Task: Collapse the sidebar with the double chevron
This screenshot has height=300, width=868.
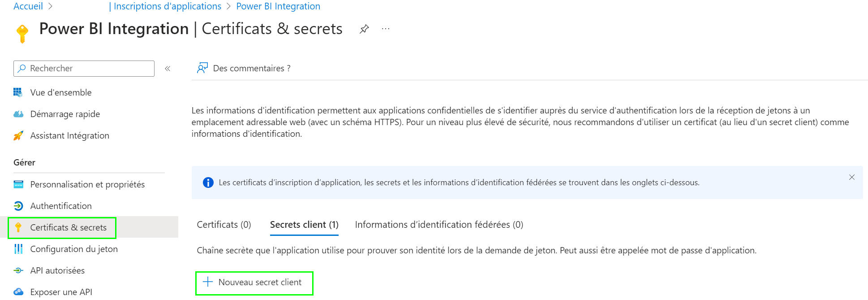Action: point(168,69)
